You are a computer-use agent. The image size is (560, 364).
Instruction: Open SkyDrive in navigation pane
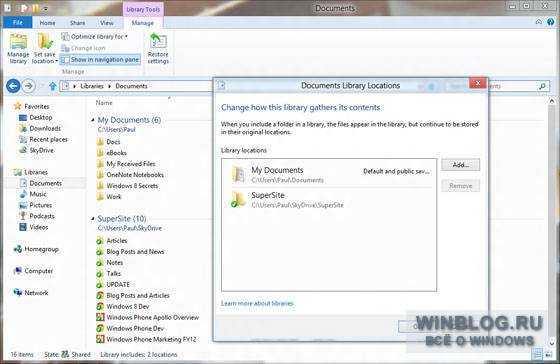click(x=36, y=150)
